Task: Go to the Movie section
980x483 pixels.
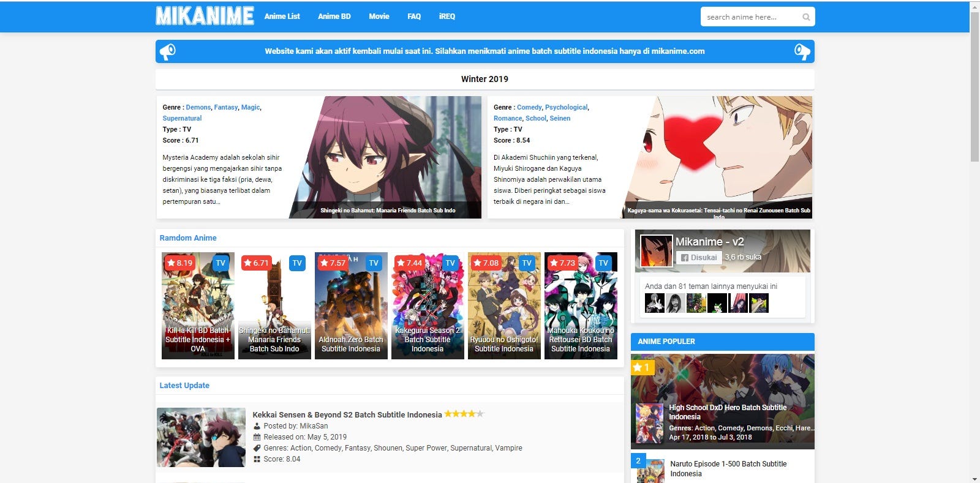Action: (x=379, y=17)
